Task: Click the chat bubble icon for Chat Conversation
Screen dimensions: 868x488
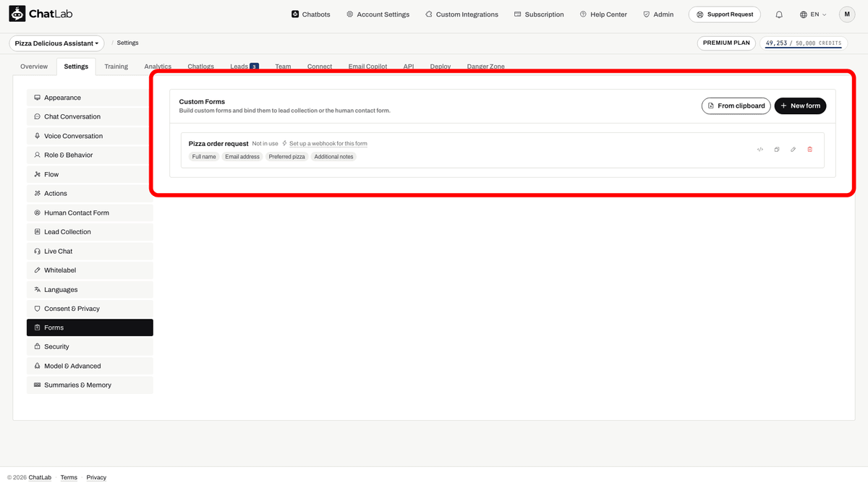Action: tap(37, 116)
